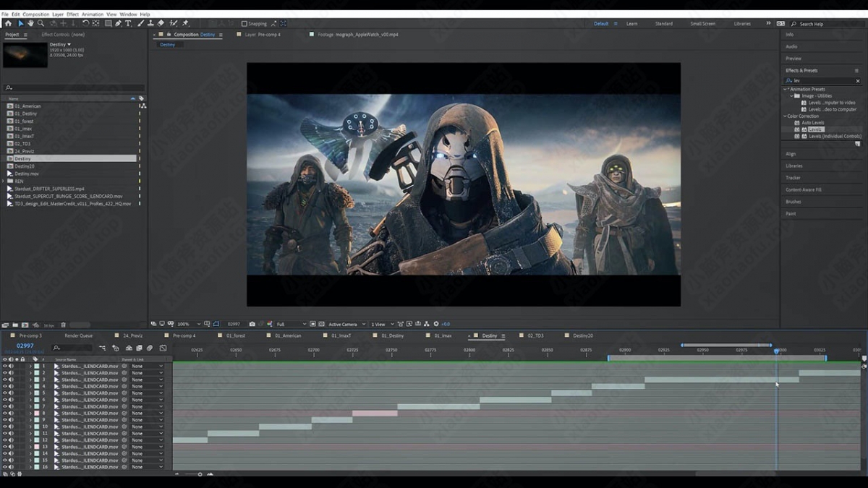
Task: Select the Auto Levels effect
Action: pos(812,123)
